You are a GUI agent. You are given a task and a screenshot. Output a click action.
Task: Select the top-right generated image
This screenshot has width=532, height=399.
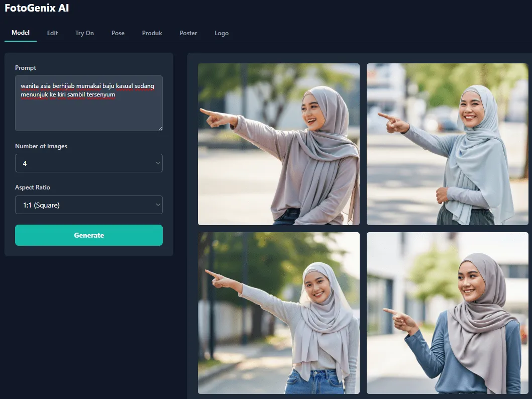click(x=447, y=144)
